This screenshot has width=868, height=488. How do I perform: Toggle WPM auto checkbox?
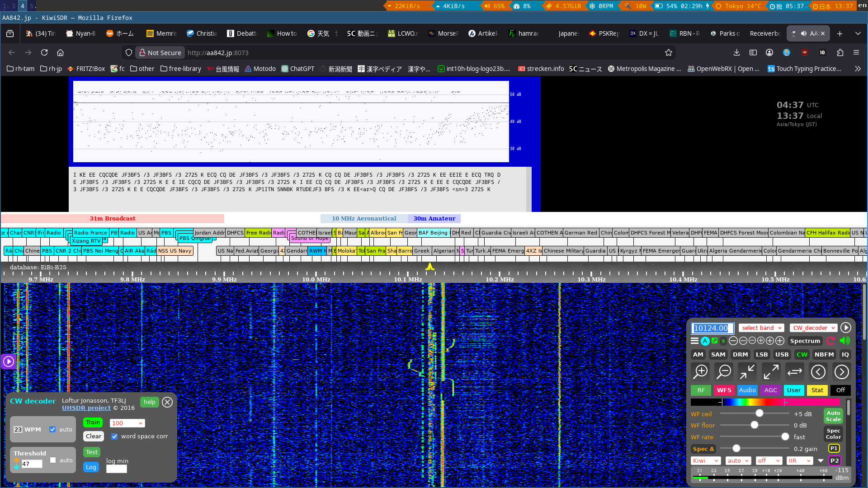pyautogui.click(x=52, y=429)
